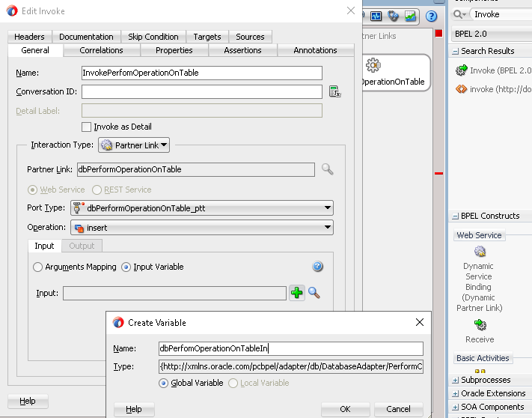Screen dimensions: 532x418
Task: Click the stethoscope validate icon in editor toolbar
Action: pyautogui.click(x=393, y=16)
